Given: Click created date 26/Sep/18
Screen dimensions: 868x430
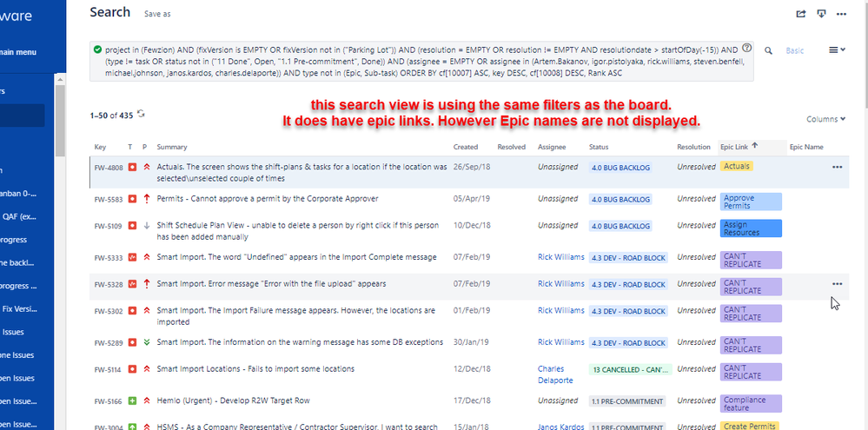Looking at the screenshot, I should 472,167.
